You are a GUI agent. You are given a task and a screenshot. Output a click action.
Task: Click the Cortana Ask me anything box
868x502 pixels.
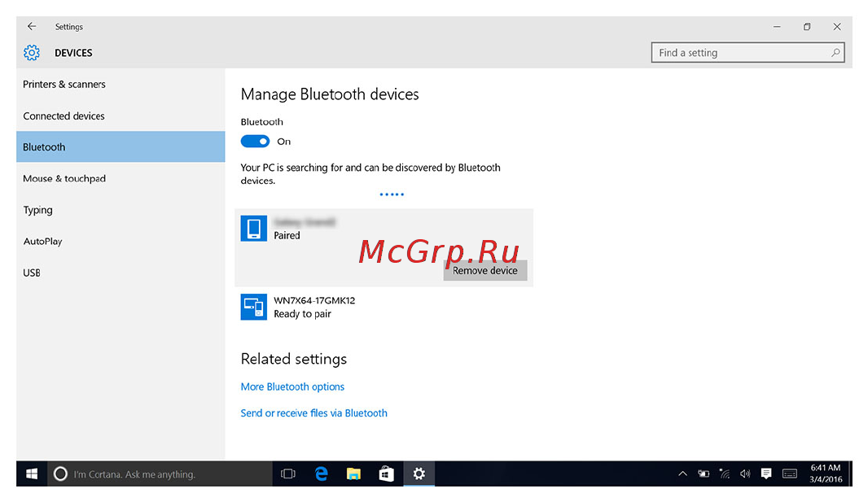(160, 474)
